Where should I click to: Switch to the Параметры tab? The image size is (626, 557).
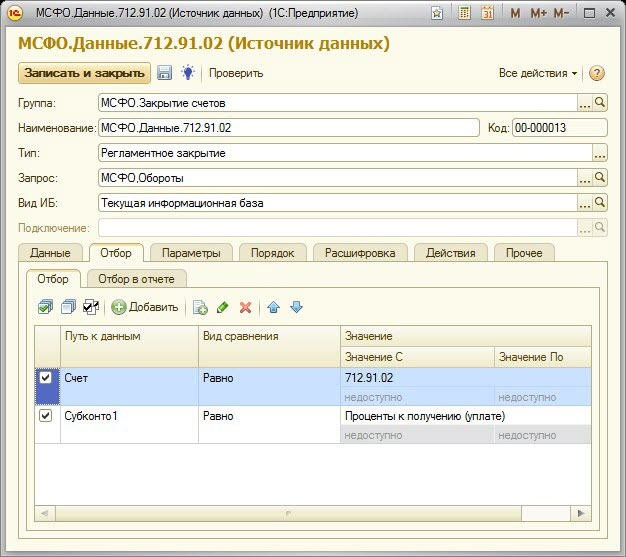click(x=193, y=253)
